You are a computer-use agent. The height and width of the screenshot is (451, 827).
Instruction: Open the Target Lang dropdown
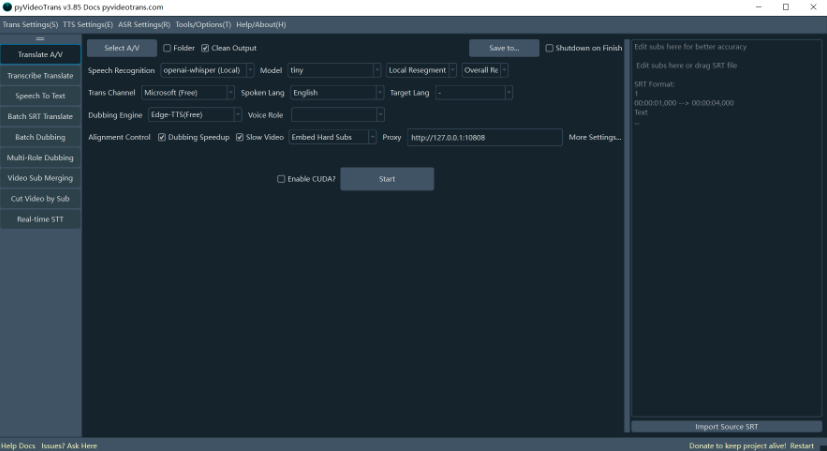click(473, 93)
